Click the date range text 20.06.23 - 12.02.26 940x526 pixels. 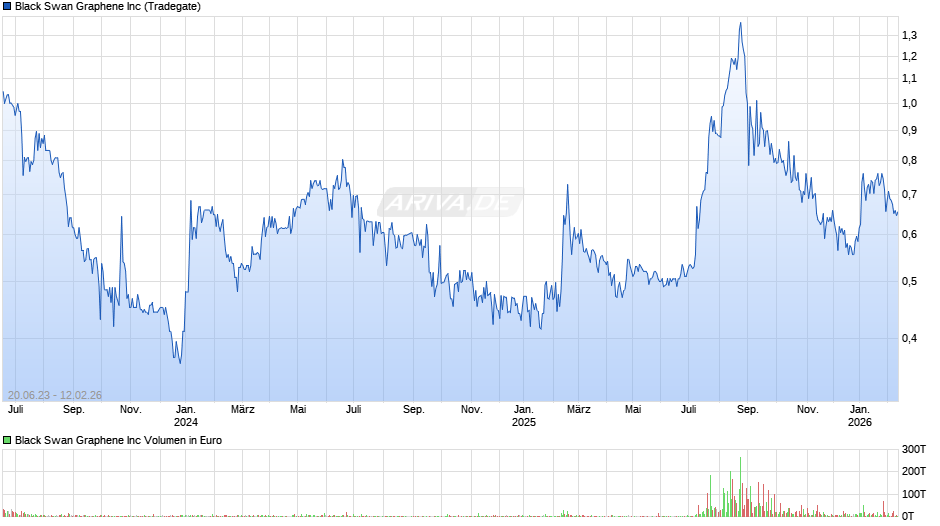55,395
